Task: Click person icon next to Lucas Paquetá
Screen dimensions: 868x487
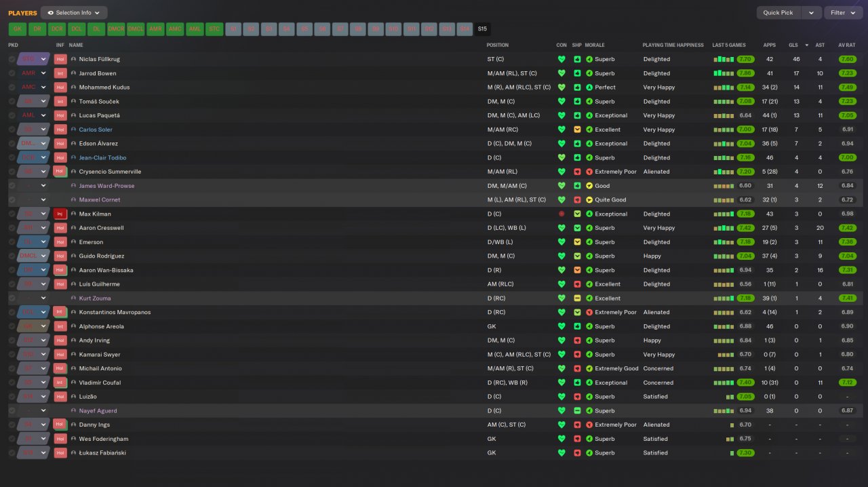Action: point(73,115)
